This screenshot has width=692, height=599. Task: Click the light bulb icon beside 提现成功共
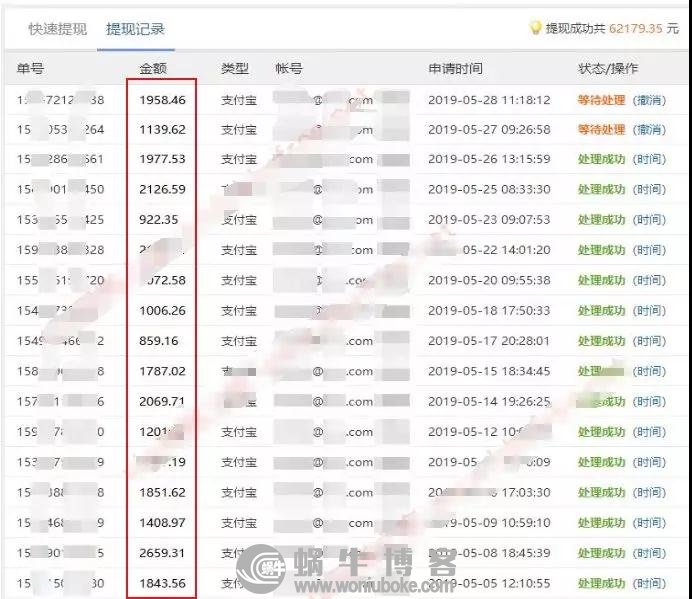(535, 29)
